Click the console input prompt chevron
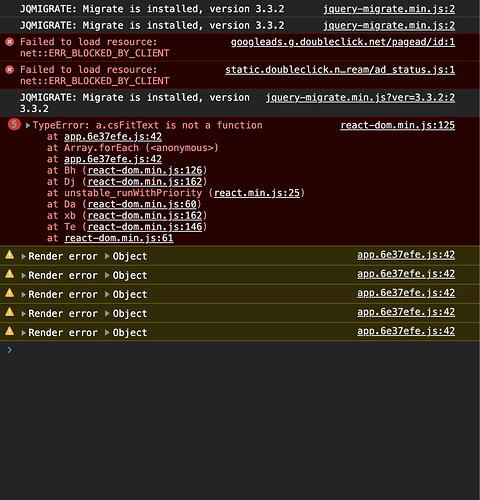The height and width of the screenshot is (500, 480). point(10,350)
